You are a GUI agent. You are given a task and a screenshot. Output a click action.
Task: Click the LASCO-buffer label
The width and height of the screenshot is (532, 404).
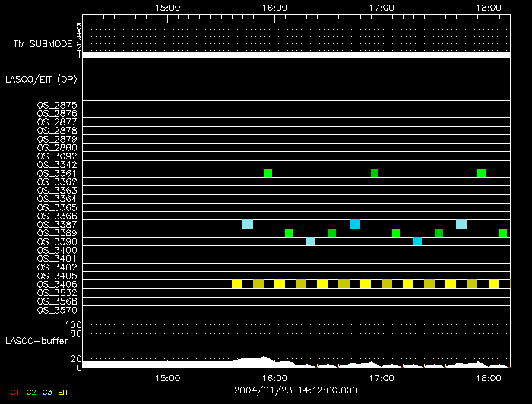33,341
